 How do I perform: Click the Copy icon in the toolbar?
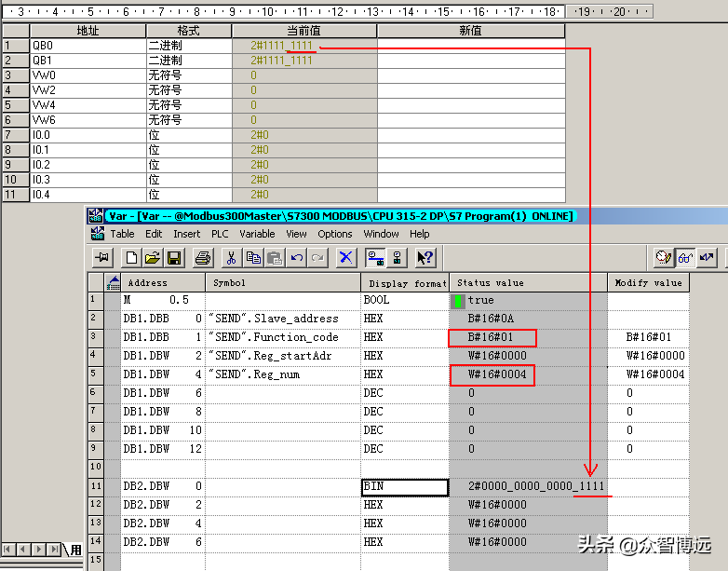coord(253,258)
